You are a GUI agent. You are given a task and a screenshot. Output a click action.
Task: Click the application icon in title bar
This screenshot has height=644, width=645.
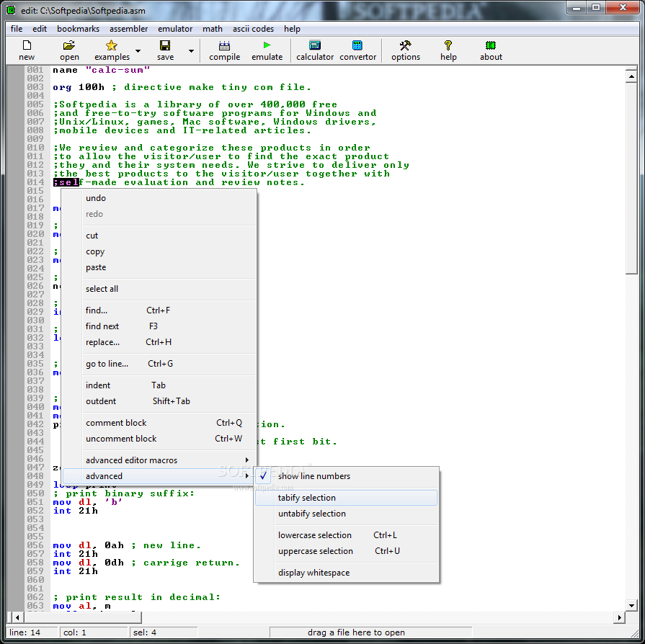(12, 10)
